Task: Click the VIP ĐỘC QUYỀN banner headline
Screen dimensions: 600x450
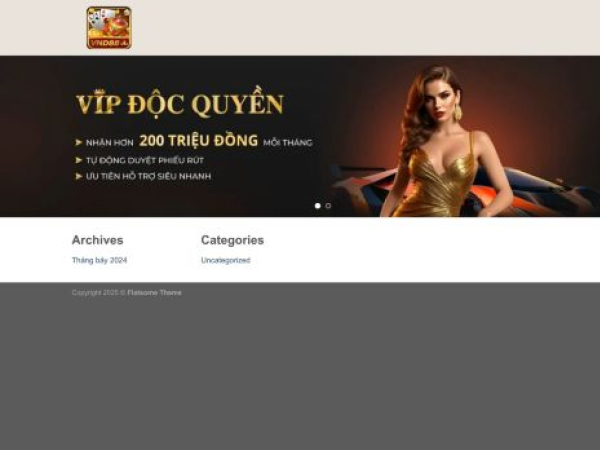Action: pos(180,105)
